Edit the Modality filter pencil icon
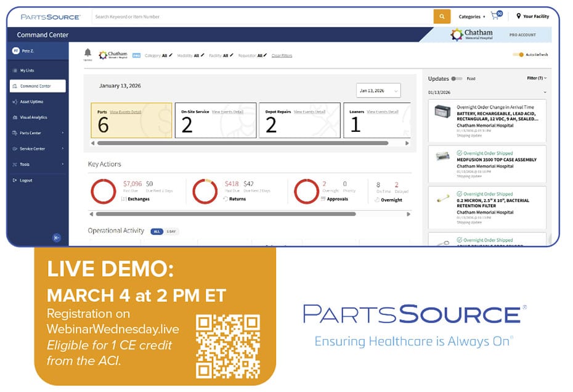The height and width of the screenshot is (392, 573). (203, 55)
